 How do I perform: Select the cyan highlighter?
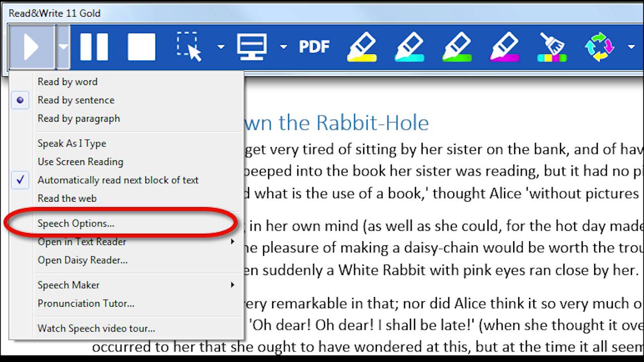click(409, 47)
